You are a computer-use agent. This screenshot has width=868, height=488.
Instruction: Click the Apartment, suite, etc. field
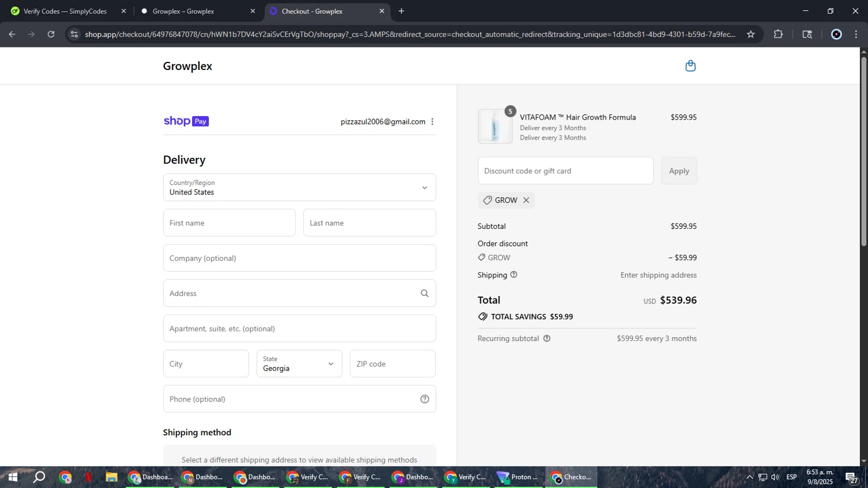pyautogui.click(x=299, y=328)
